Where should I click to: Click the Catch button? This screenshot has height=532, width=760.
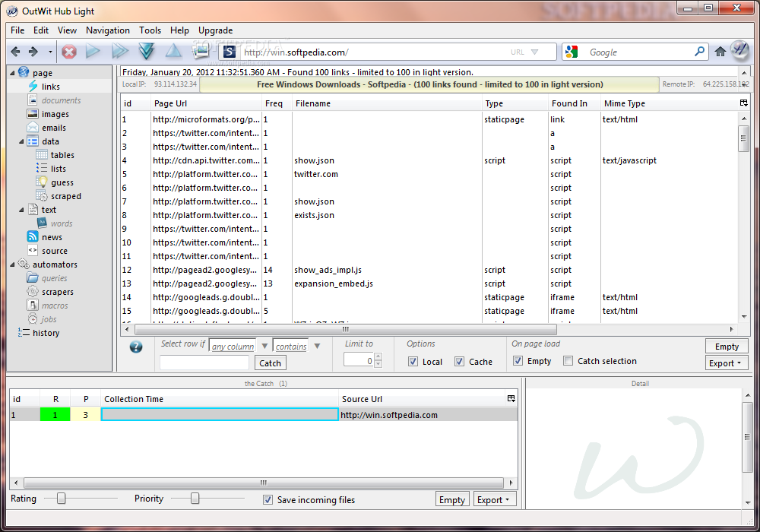coord(270,363)
